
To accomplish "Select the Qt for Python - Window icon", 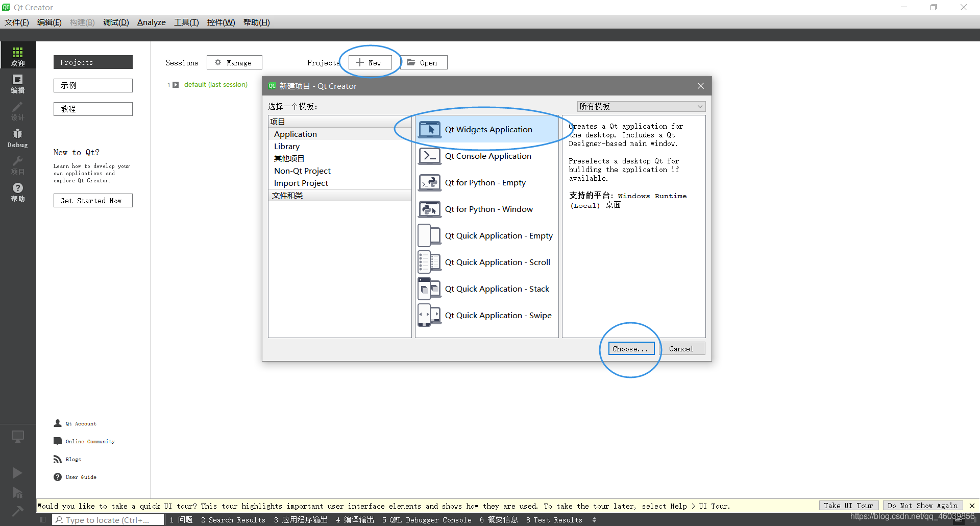I will point(430,209).
